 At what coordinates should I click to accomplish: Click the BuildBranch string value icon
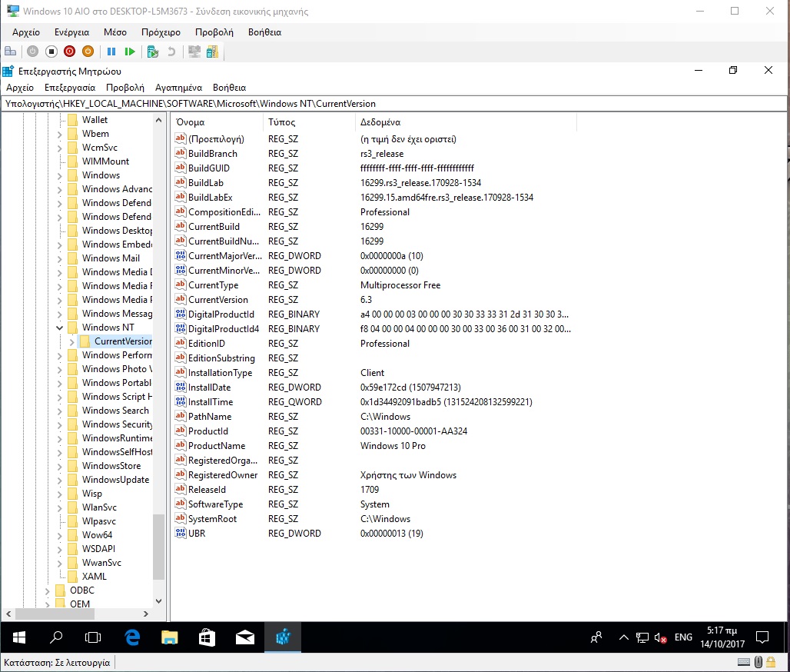(x=181, y=153)
